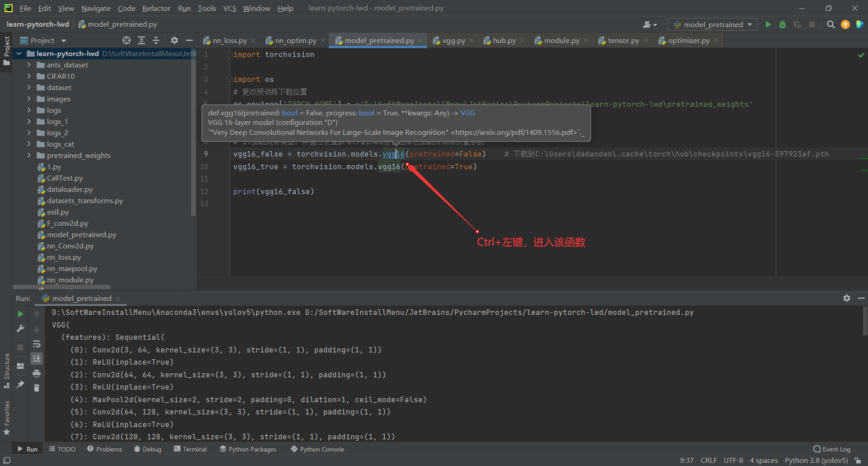The image size is (868, 466).
Task: Open run configuration wrench icon
Action: tap(20, 329)
